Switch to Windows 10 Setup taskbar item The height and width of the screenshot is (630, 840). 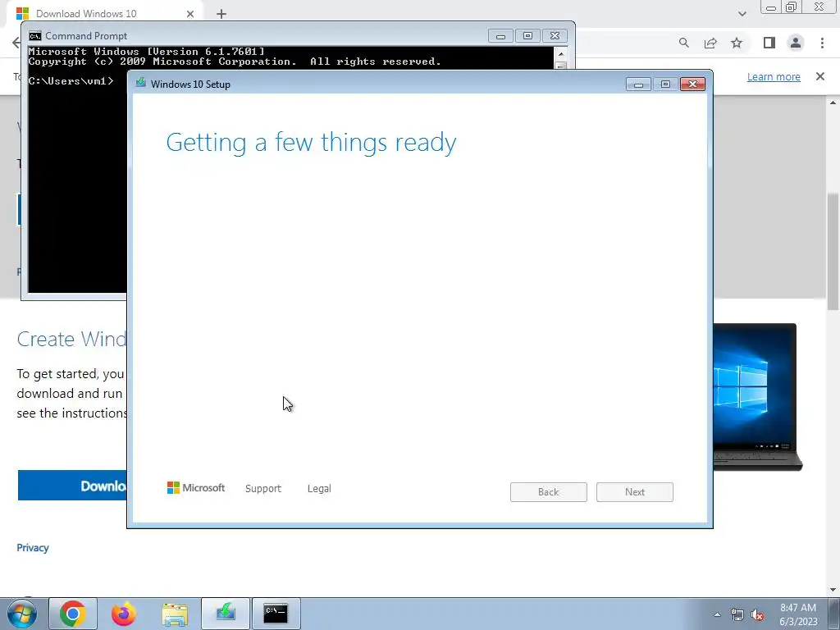(226, 614)
